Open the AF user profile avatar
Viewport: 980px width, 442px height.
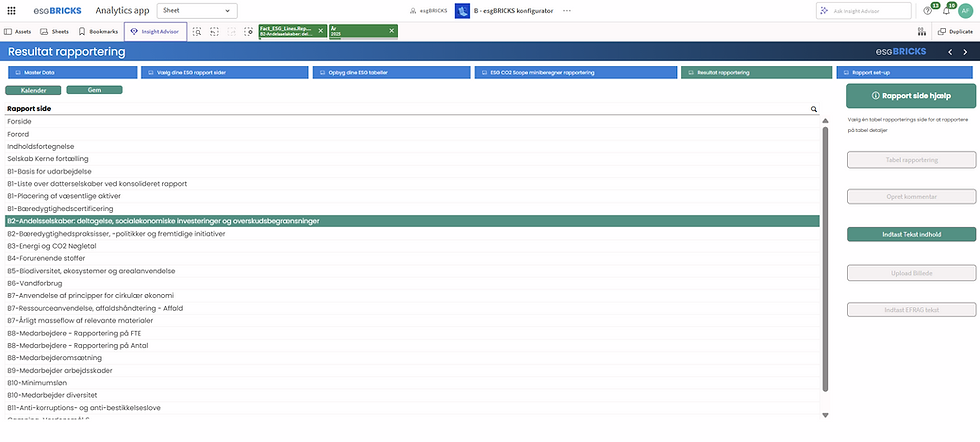coord(966,11)
